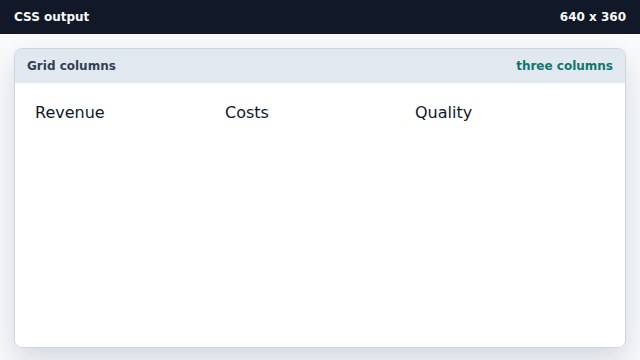Click the 'Grid columns' panel heading

pos(71,66)
